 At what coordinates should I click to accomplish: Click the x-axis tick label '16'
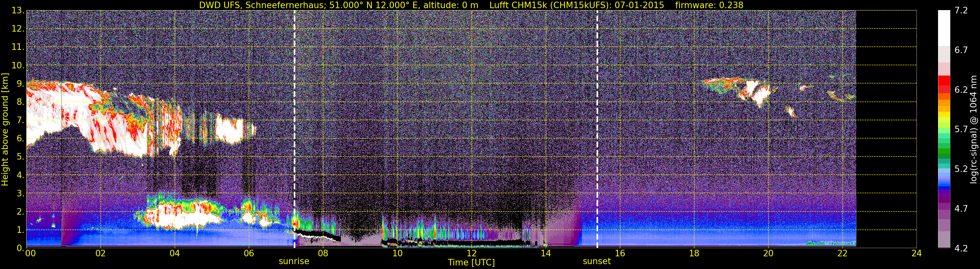click(x=620, y=253)
